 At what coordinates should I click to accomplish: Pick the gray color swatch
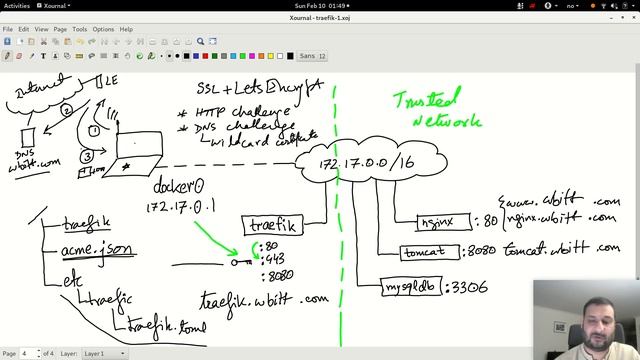coord(224,56)
